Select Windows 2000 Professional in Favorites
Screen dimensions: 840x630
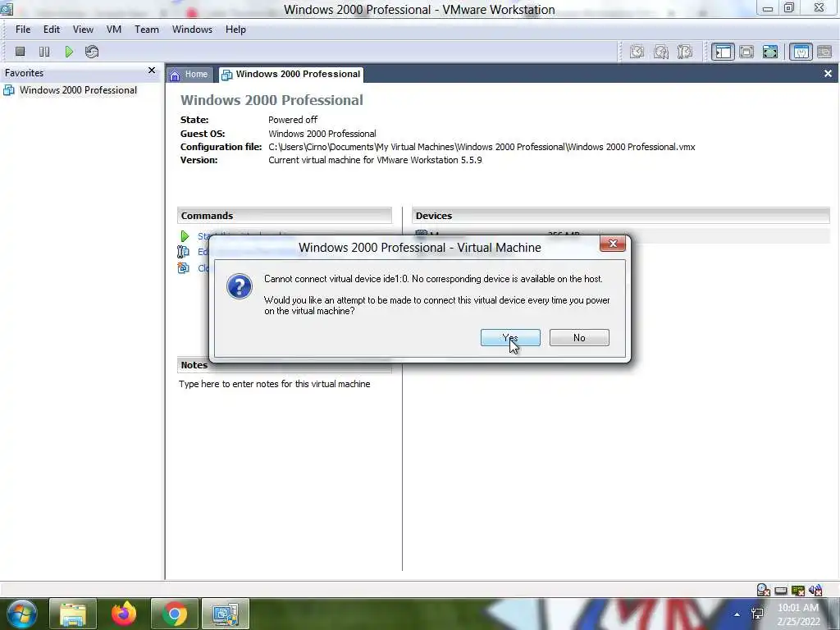[78, 90]
